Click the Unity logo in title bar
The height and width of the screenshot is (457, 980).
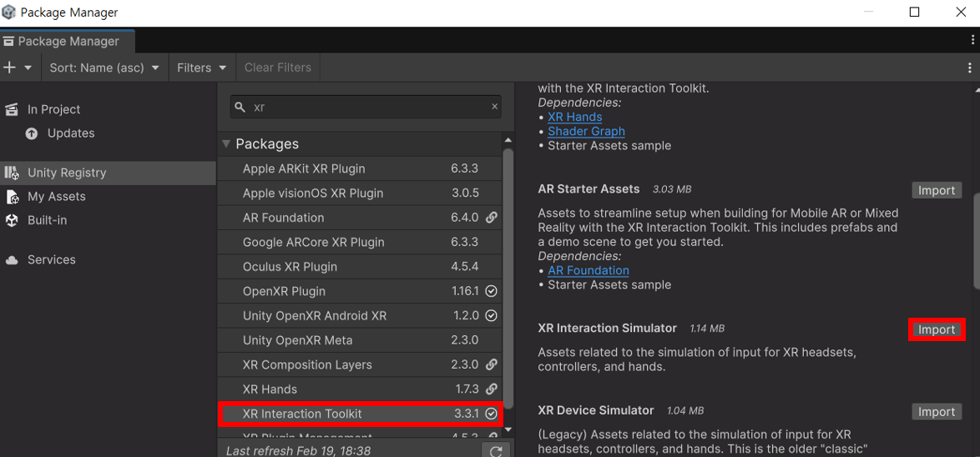9,13
